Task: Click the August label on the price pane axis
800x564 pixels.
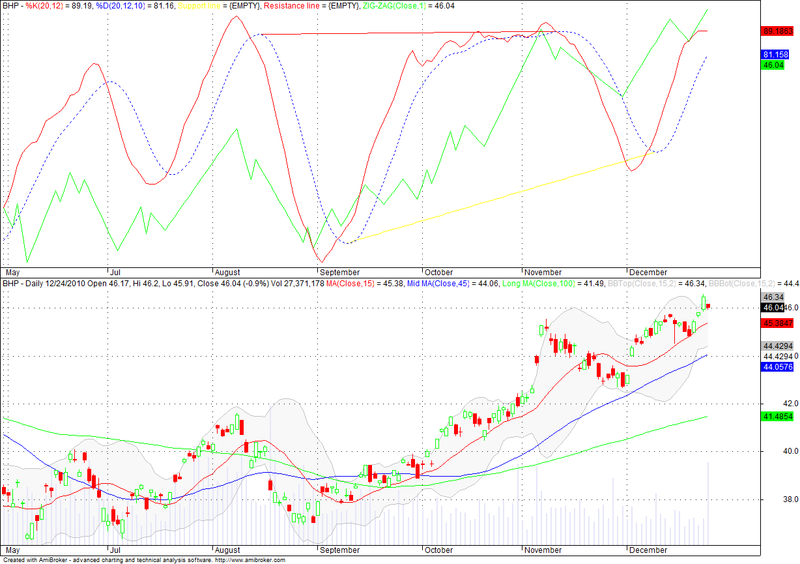Action: [x=227, y=550]
